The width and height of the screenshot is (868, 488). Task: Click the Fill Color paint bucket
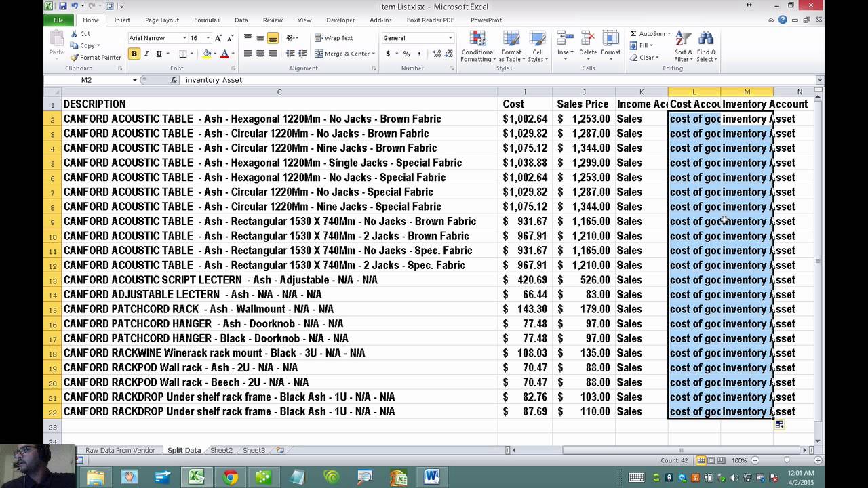(x=206, y=54)
